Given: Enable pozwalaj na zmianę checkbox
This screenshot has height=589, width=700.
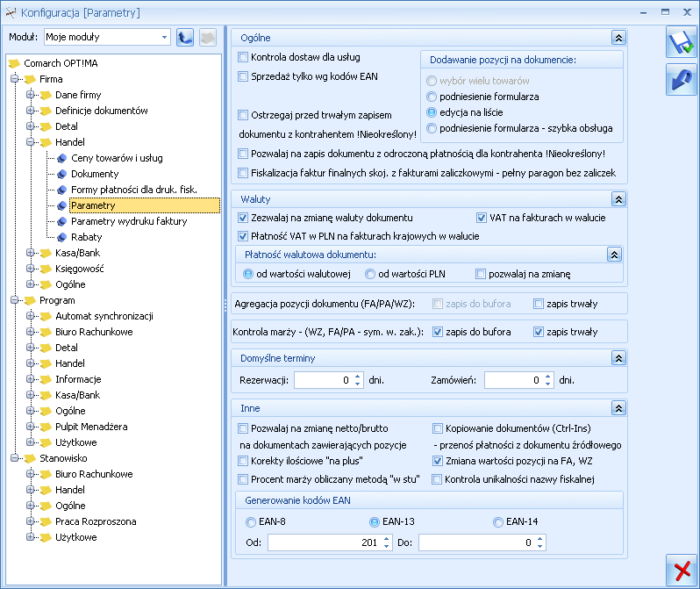Looking at the screenshot, I should coord(481,274).
